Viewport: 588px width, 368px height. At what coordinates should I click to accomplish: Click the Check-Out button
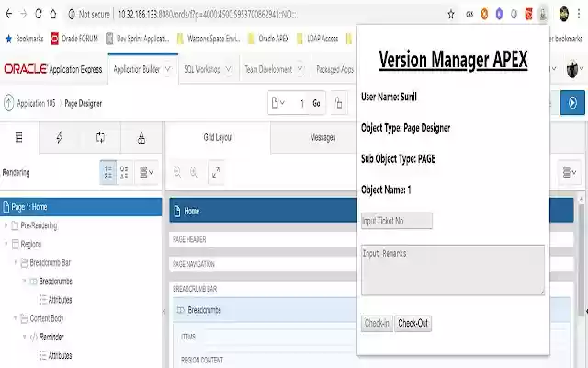click(413, 323)
